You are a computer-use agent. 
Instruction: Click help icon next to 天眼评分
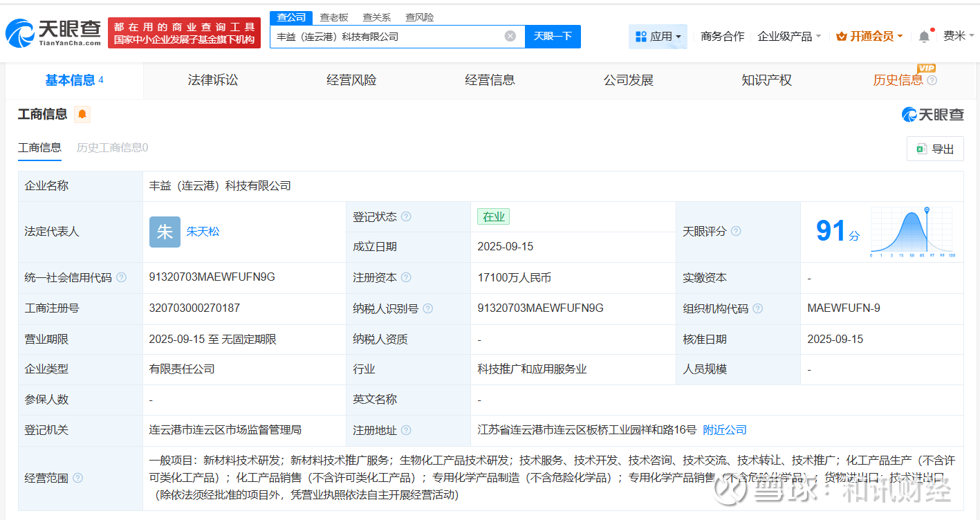(736, 231)
